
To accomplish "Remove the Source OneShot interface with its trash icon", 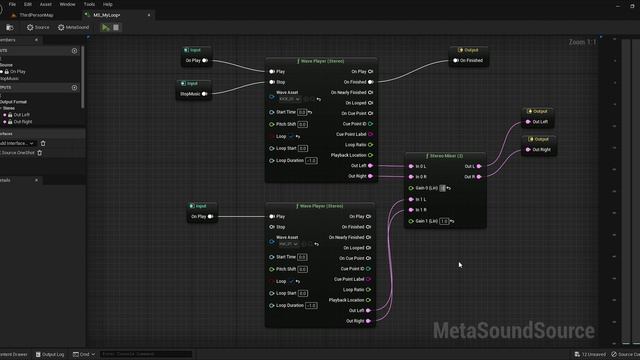I will [40, 153].
